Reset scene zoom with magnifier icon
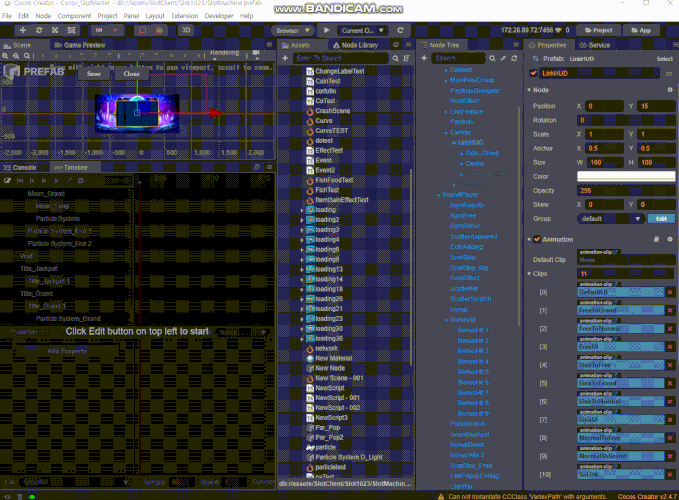 point(27,56)
